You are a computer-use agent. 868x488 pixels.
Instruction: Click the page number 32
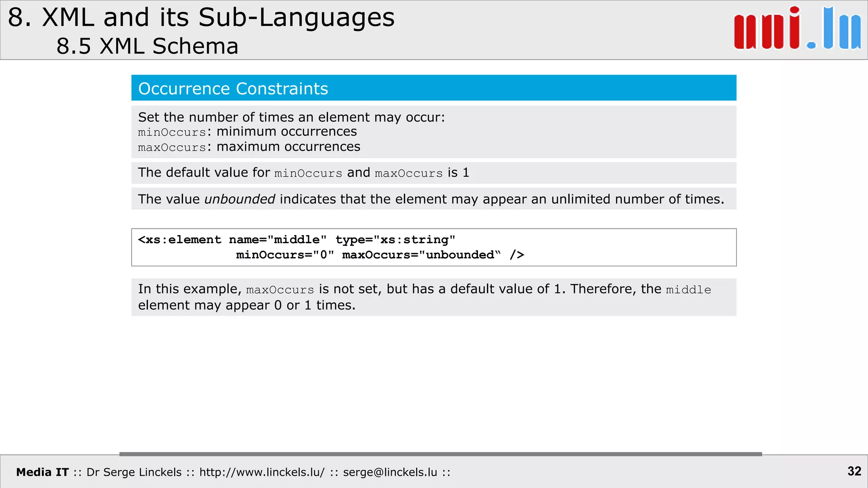[x=854, y=471]
